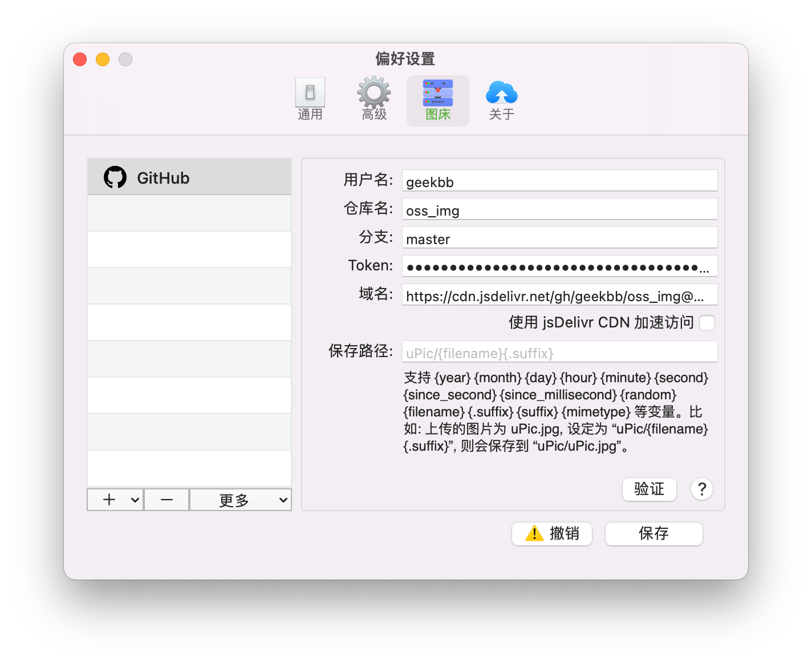The width and height of the screenshot is (812, 664).
Task: Click the GitHub host icon in sidebar
Action: (x=115, y=177)
